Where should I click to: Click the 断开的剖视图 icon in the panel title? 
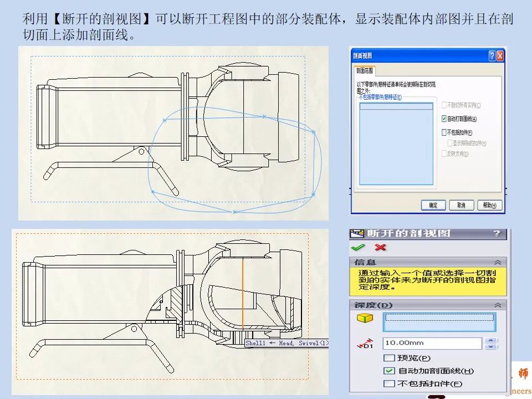pyautogui.click(x=357, y=234)
